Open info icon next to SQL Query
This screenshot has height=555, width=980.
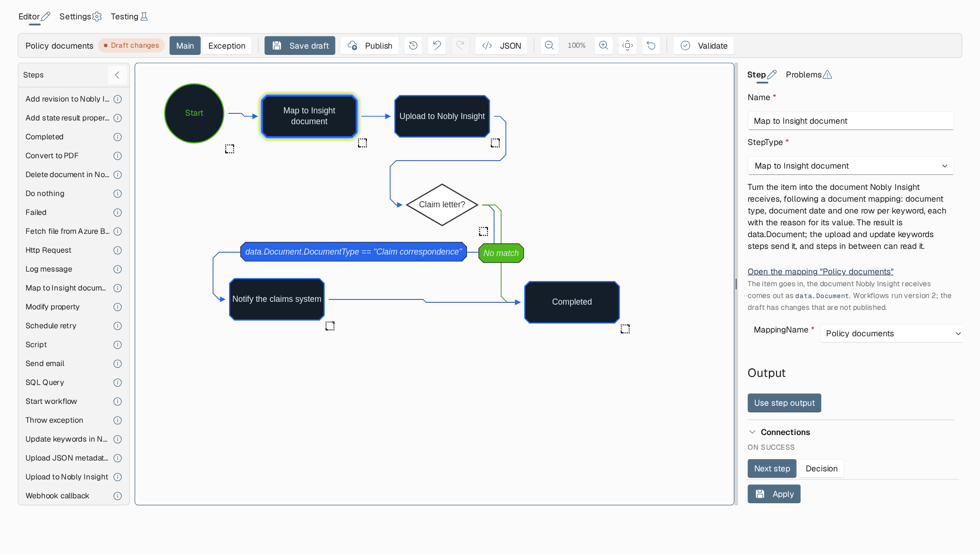tap(118, 383)
